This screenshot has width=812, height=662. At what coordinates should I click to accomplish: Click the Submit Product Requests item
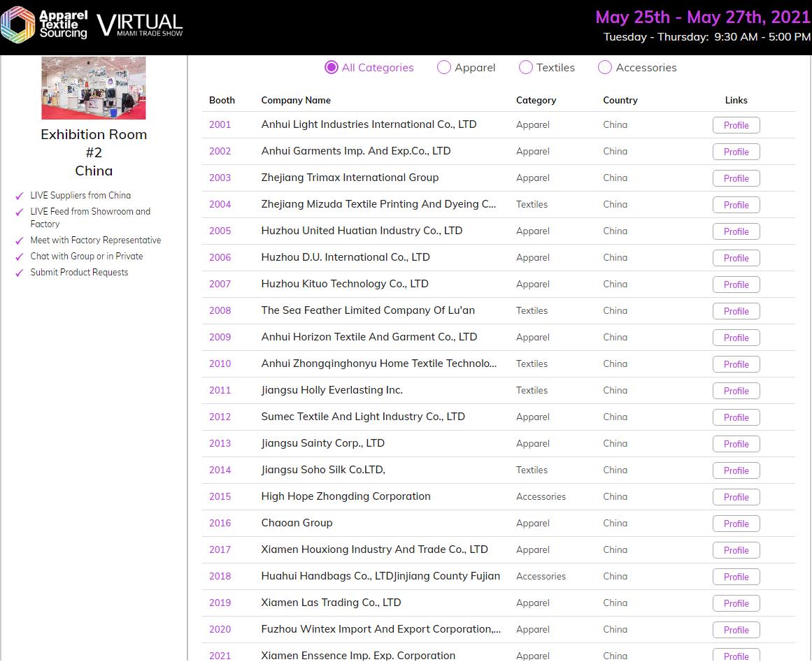point(79,272)
